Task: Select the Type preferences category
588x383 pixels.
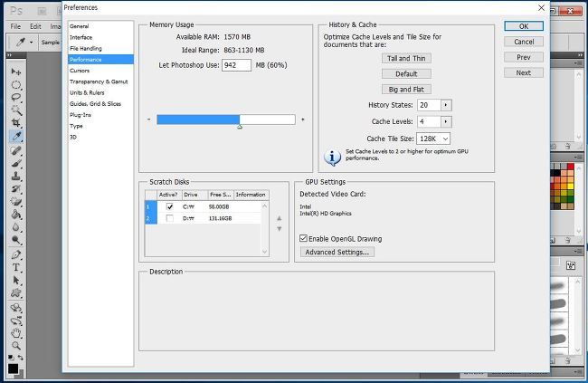Action: (x=76, y=126)
